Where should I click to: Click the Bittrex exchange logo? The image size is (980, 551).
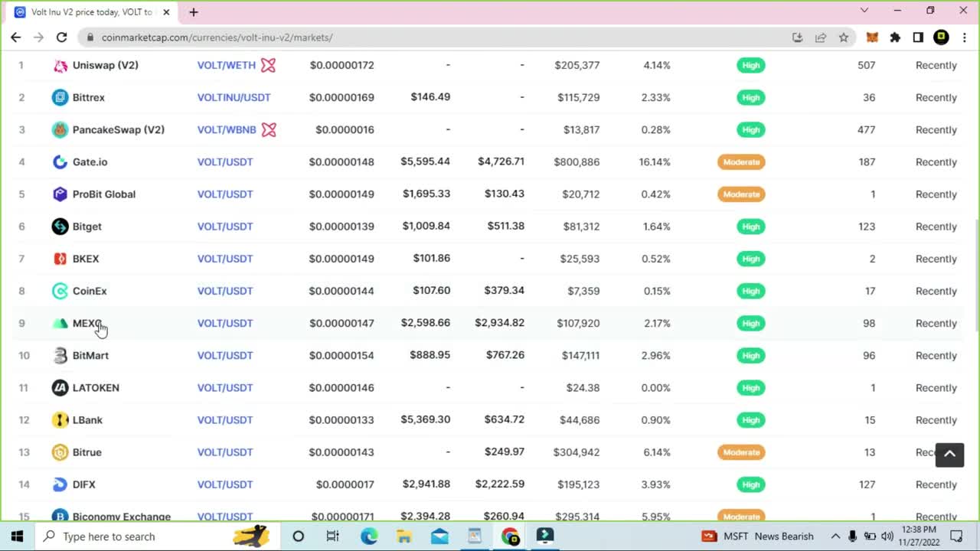coord(60,97)
